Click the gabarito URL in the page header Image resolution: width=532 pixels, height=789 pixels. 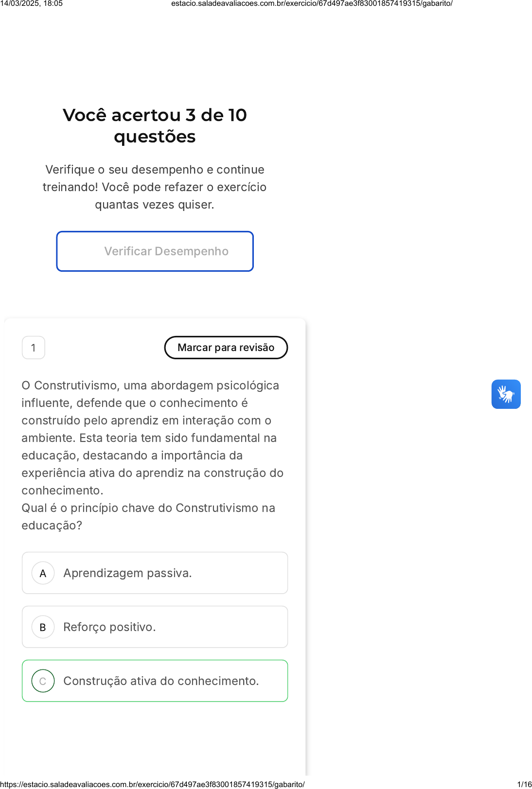coord(312,3)
